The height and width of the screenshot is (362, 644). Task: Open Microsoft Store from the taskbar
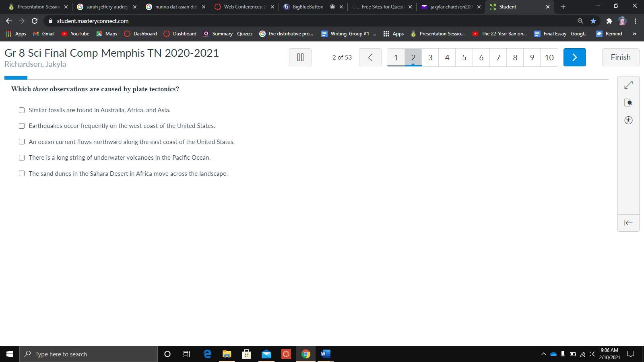point(247,354)
